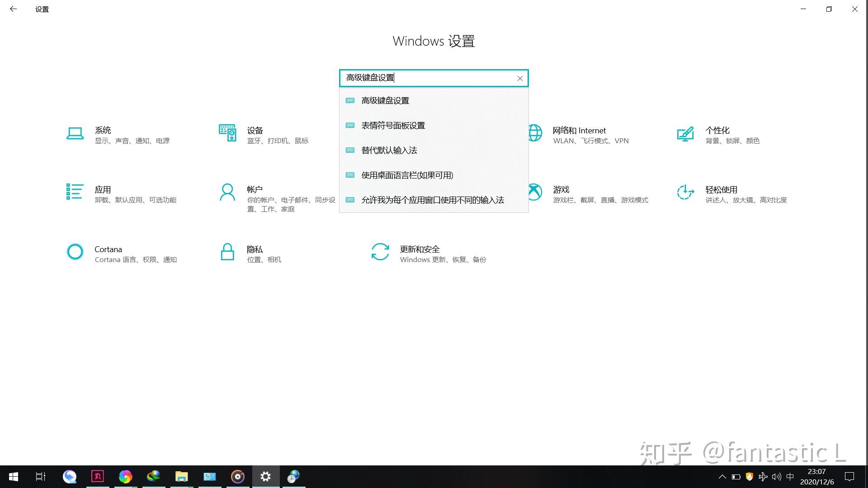Open the Windows Start menu
Viewport: 868px width, 488px height.
coord(14,477)
